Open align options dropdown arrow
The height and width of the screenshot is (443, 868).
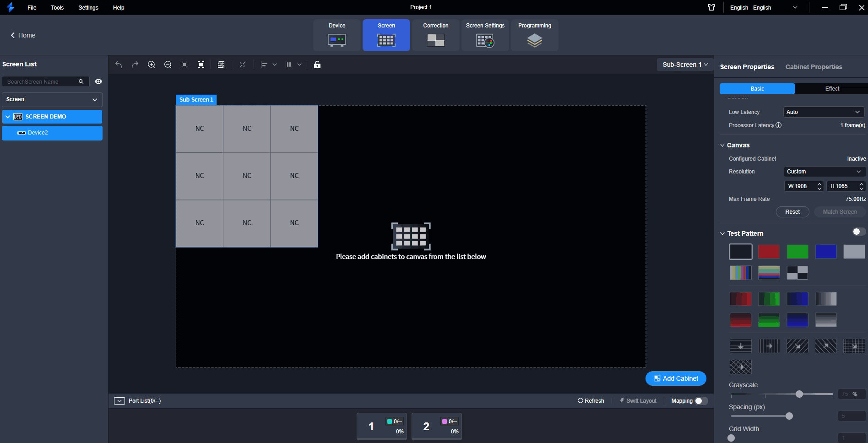[x=275, y=65]
